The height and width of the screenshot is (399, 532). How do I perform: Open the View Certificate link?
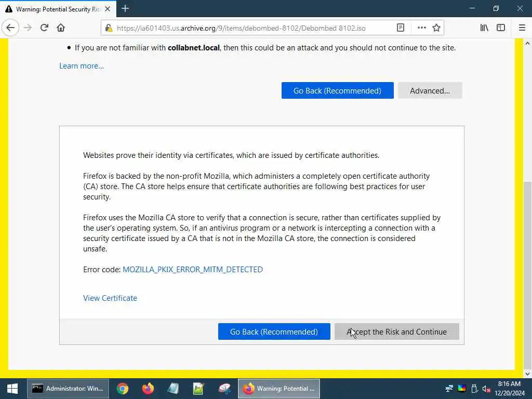110,298
